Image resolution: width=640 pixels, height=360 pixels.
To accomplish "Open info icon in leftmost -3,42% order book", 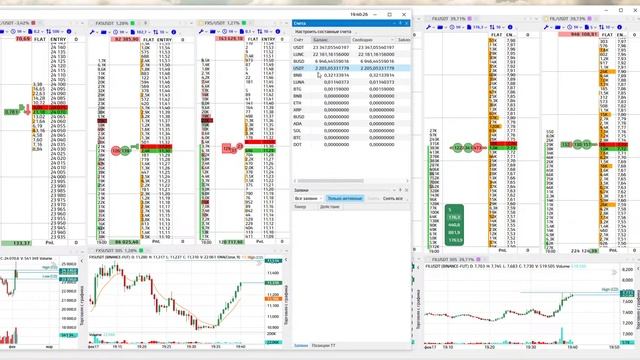I will 69,31.
